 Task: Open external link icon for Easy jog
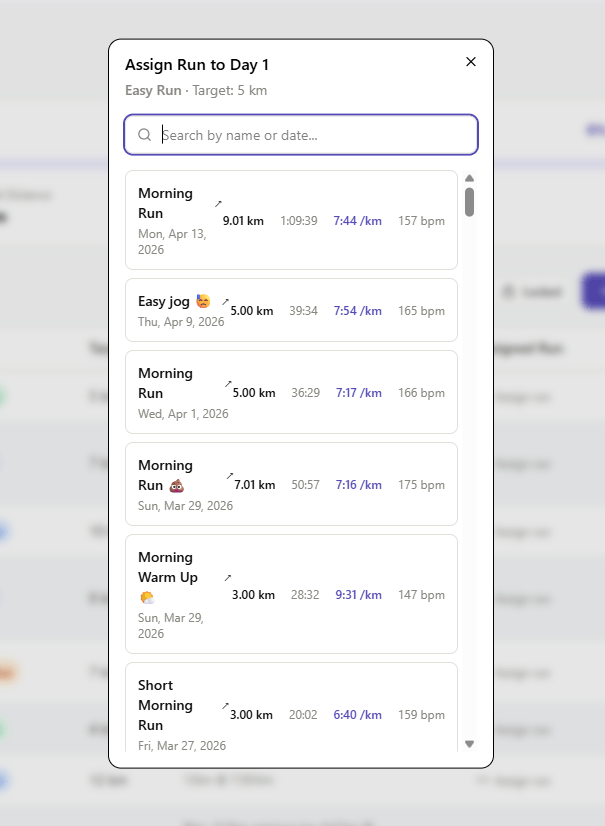point(225,302)
